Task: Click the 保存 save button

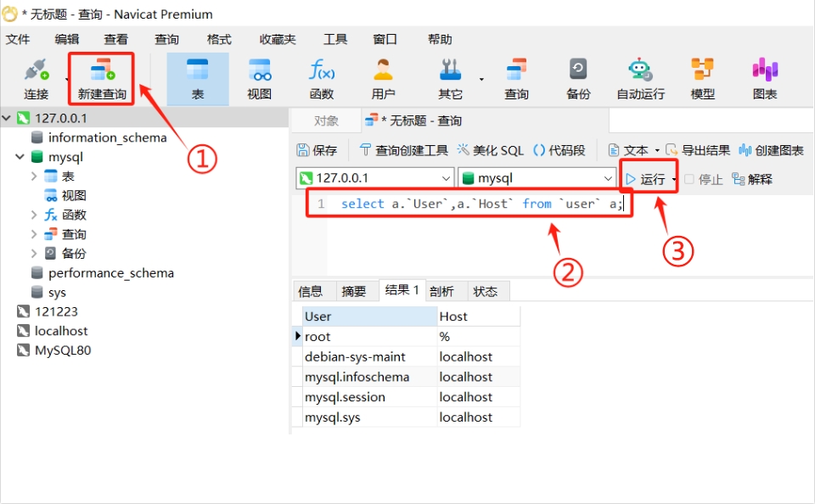Action: [x=317, y=150]
